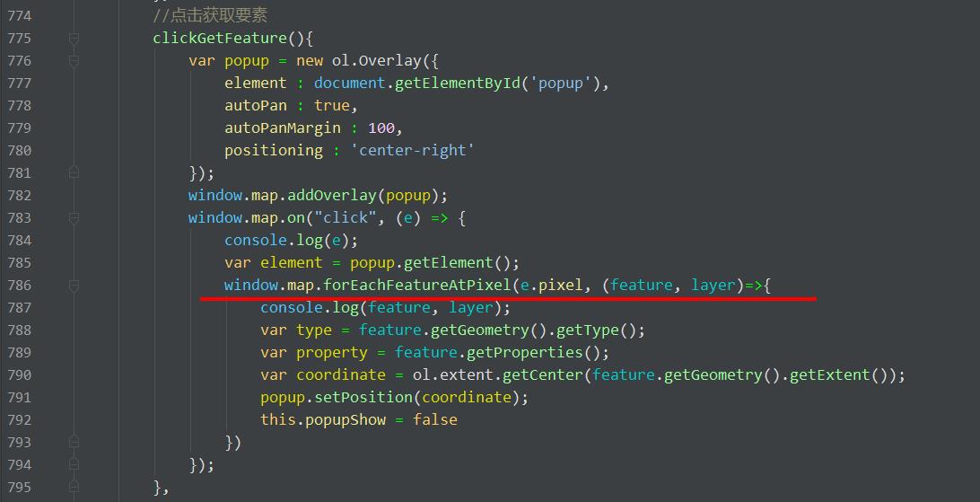Click line number 790 in the gutter
The width and height of the screenshot is (980, 502).
point(20,375)
